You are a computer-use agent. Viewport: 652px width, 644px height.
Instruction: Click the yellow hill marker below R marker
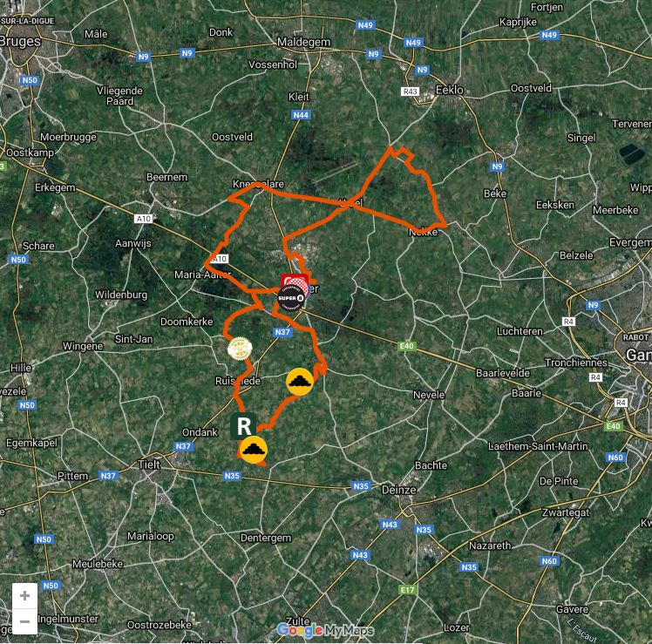pos(254,450)
